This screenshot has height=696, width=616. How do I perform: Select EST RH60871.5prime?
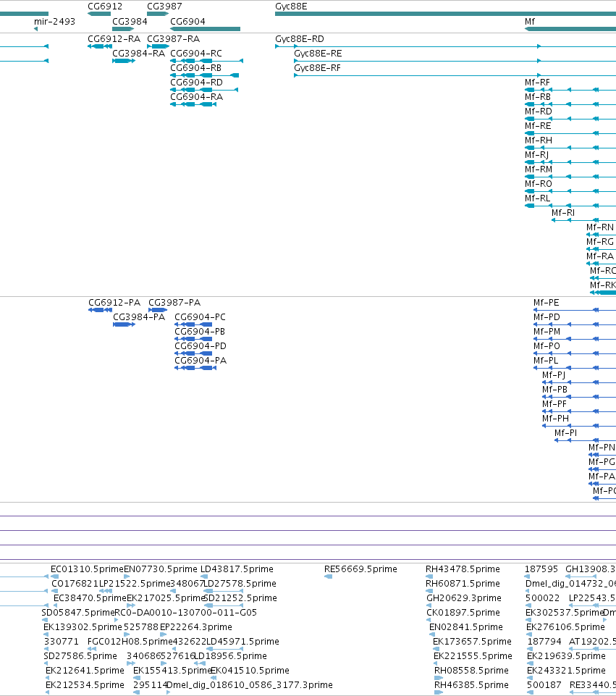[x=463, y=584]
